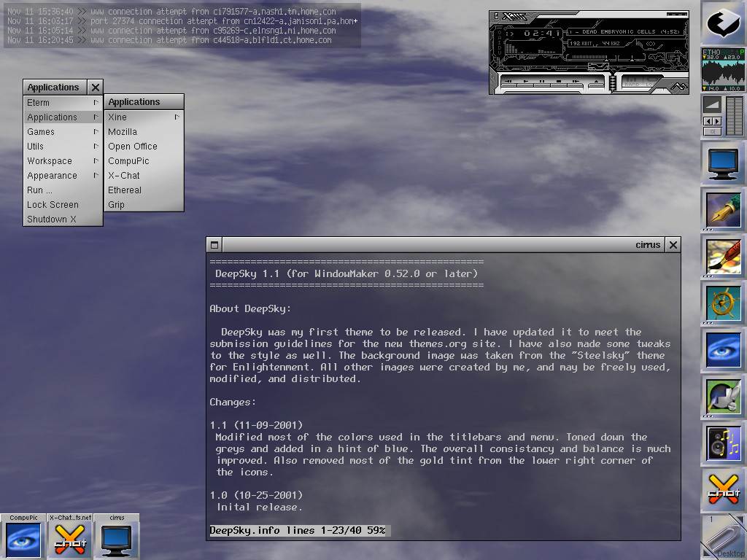This screenshot has height=560, width=747.
Task: Expand the Xine submenu arrow
Action: coord(177,117)
